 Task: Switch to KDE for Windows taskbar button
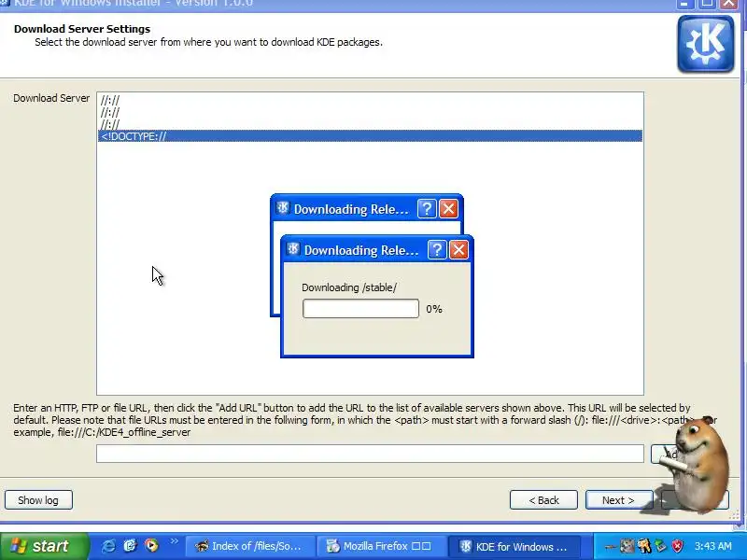click(x=514, y=546)
